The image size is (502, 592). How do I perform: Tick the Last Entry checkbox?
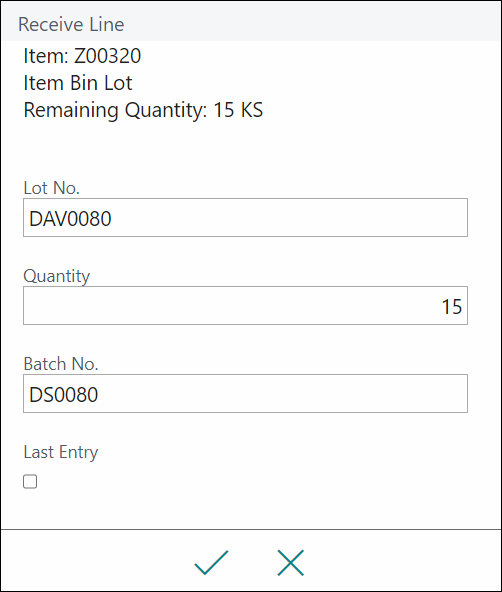point(30,481)
